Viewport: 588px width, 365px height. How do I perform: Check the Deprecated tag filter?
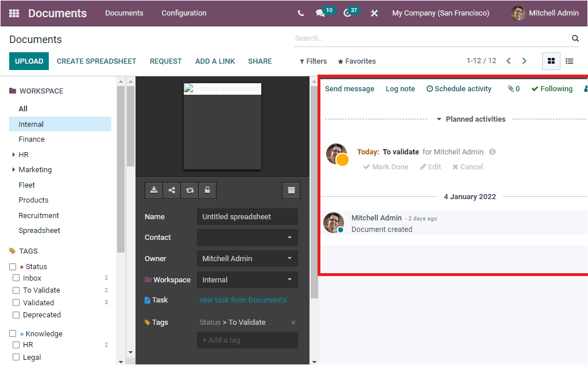tap(16, 315)
